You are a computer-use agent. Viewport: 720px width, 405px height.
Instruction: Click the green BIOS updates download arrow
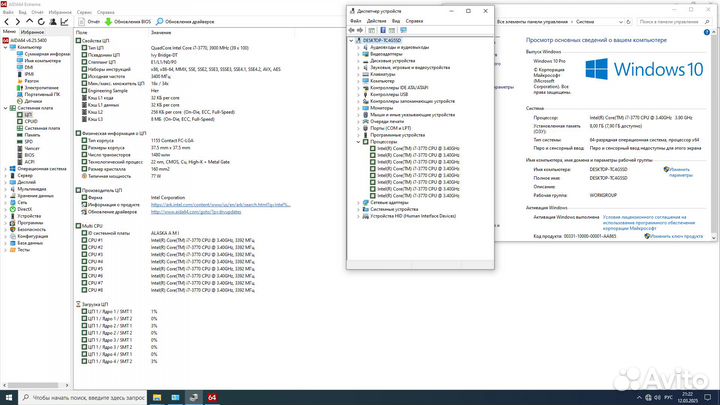[108, 22]
